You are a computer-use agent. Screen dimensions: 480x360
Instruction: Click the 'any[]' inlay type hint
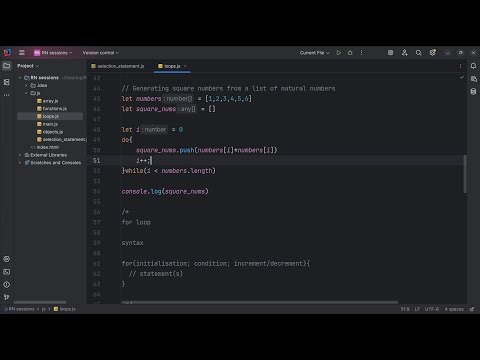[187, 109]
